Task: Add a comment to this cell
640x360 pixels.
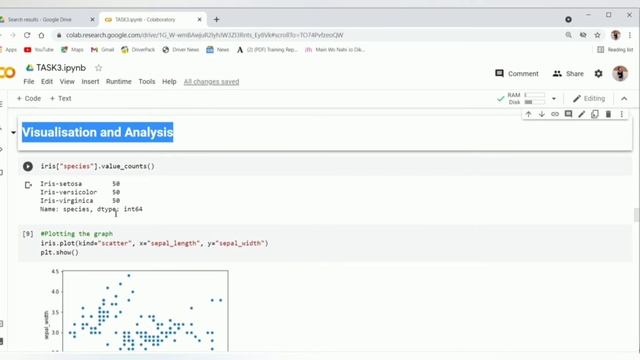Action: [568, 114]
